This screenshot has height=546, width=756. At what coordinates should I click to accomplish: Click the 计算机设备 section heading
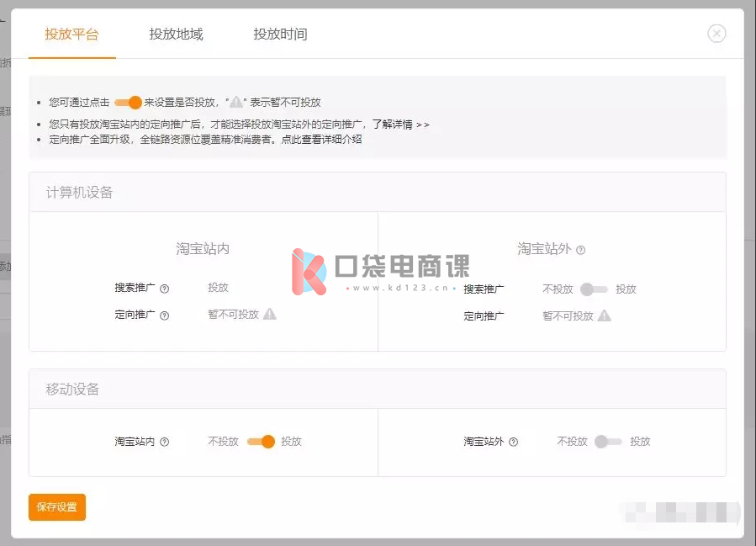[79, 193]
